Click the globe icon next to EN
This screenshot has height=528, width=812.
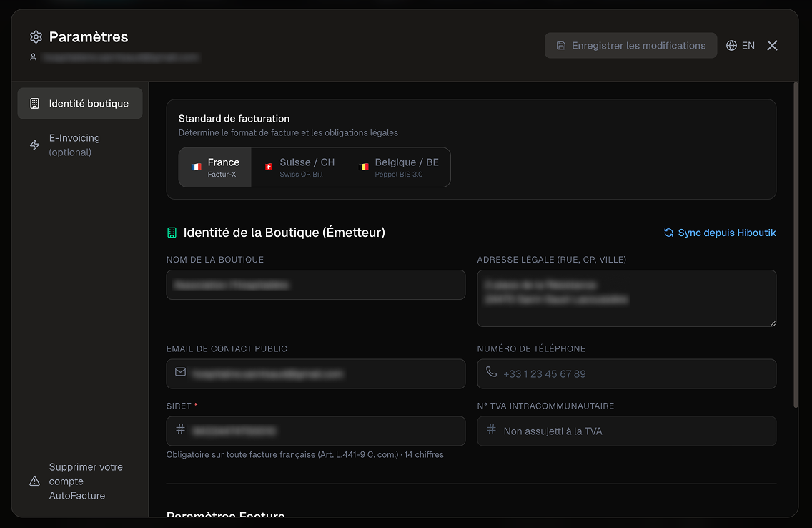[731, 45]
